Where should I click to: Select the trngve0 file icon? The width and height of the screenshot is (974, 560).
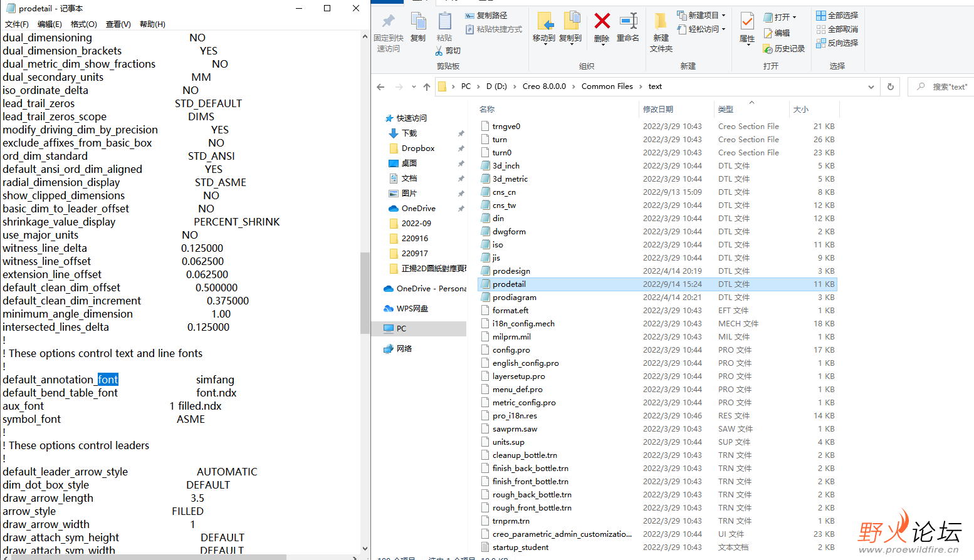(x=485, y=126)
